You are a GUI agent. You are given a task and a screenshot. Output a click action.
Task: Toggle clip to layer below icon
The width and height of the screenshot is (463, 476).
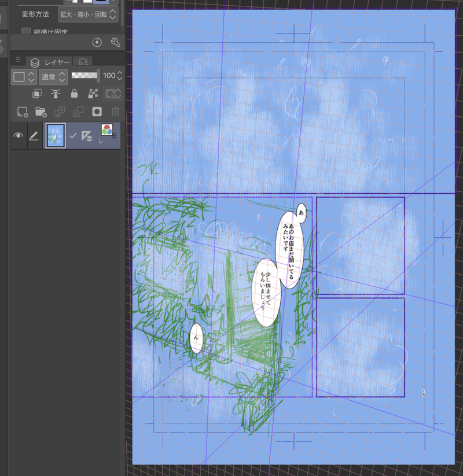click(37, 94)
